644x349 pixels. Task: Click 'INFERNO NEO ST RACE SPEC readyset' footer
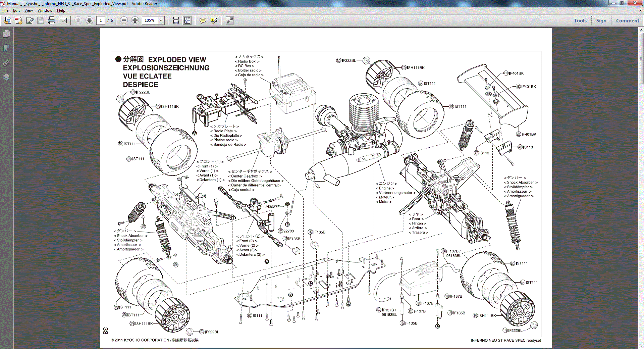click(x=505, y=340)
